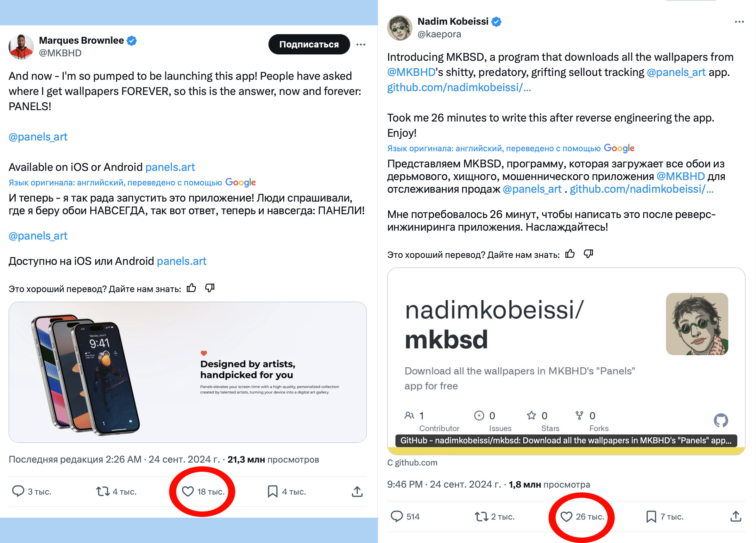Retweet the MKBHD post with 4 тыс. reposts
Viewport: 756px width, 543px height.
(103, 491)
